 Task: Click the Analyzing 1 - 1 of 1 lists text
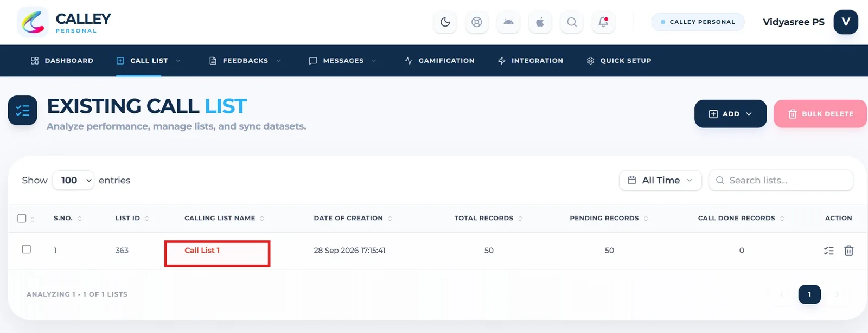[x=77, y=294]
